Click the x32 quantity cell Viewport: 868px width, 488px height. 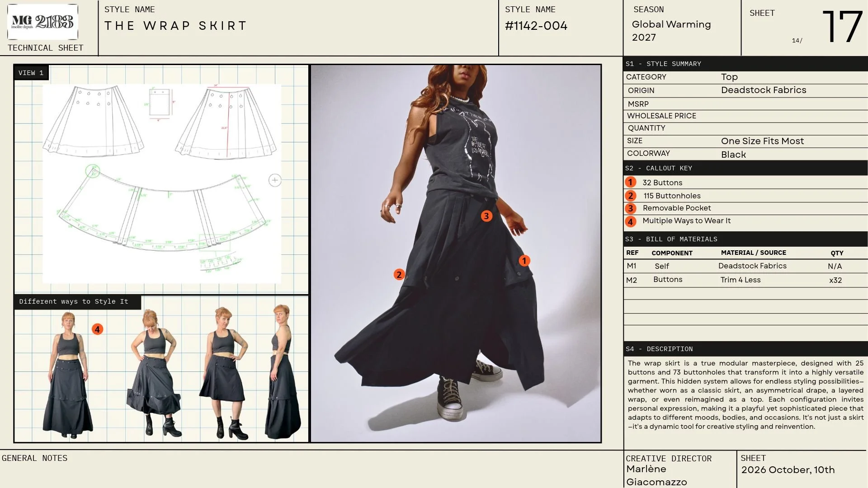835,280
